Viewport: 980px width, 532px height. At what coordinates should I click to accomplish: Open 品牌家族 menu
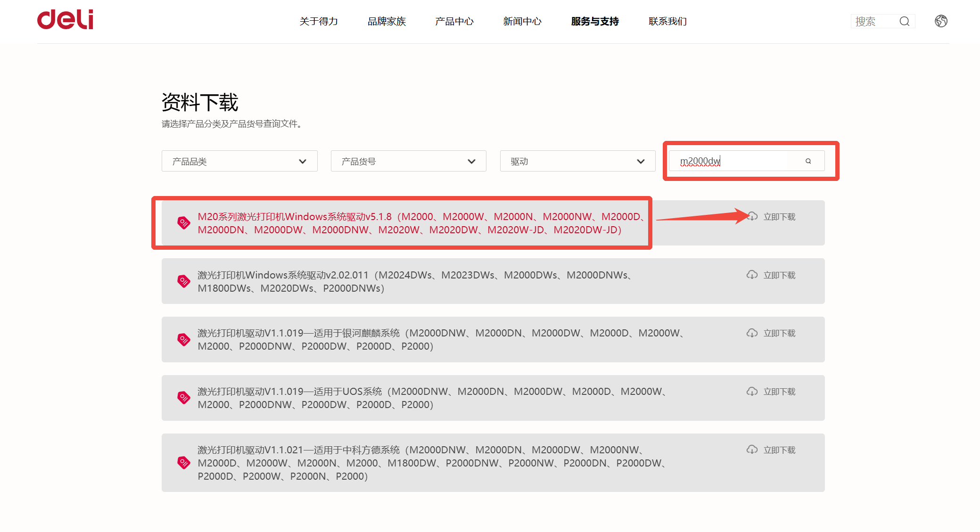tap(387, 21)
